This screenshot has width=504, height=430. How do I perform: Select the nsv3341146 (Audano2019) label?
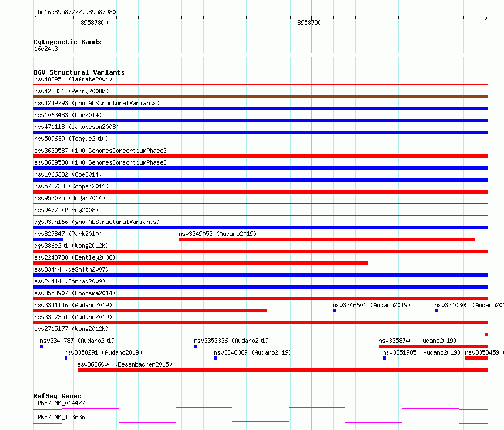[73, 305]
